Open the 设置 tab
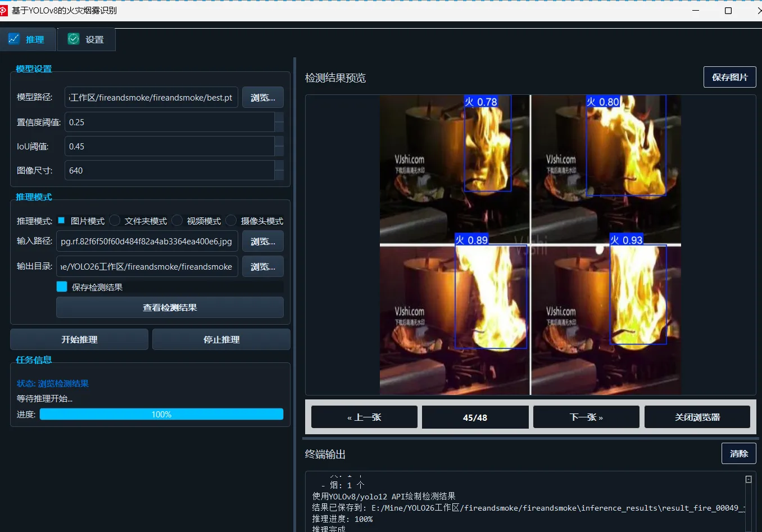This screenshot has width=762, height=532. point(87,39)
